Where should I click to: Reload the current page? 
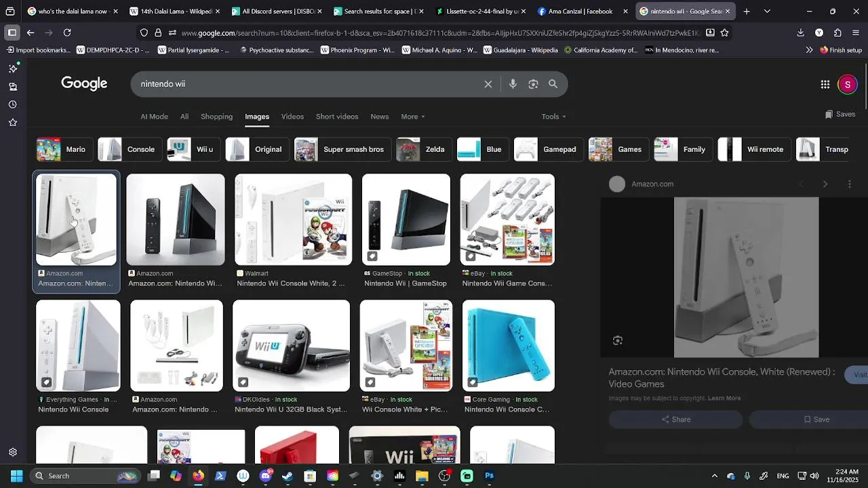67,33
